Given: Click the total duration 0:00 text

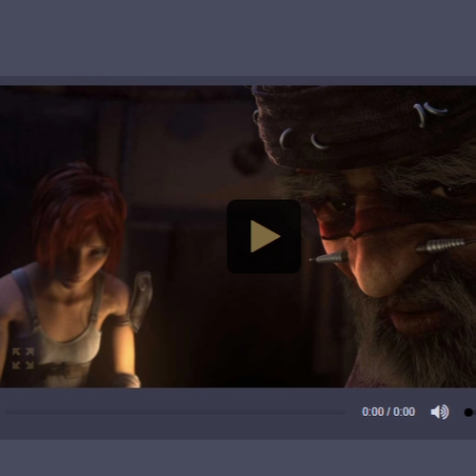Looking at the screenshot, I should tap(405, 412).
